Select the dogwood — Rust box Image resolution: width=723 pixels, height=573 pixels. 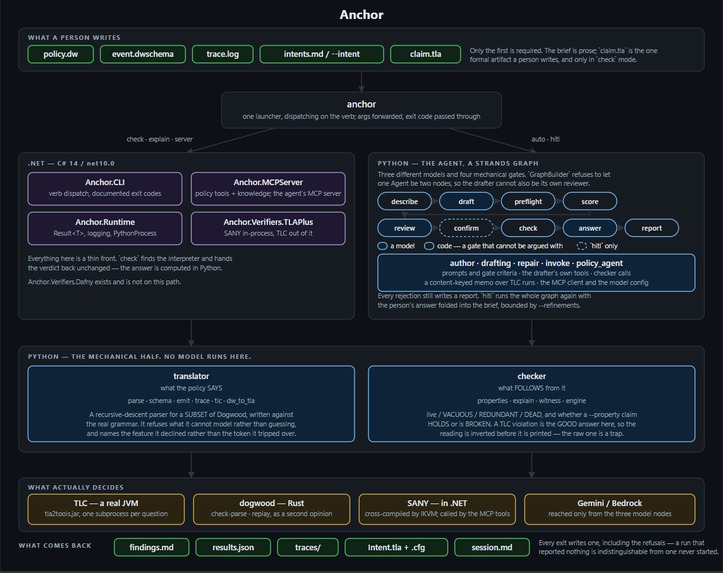pos(272,509)
